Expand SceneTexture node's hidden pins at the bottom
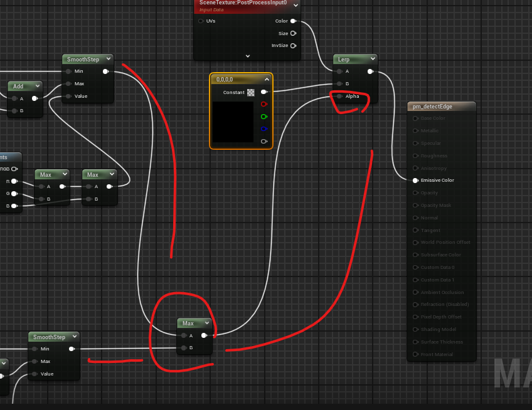The width and height of the screenshot is (532, 410). [248, 56]
